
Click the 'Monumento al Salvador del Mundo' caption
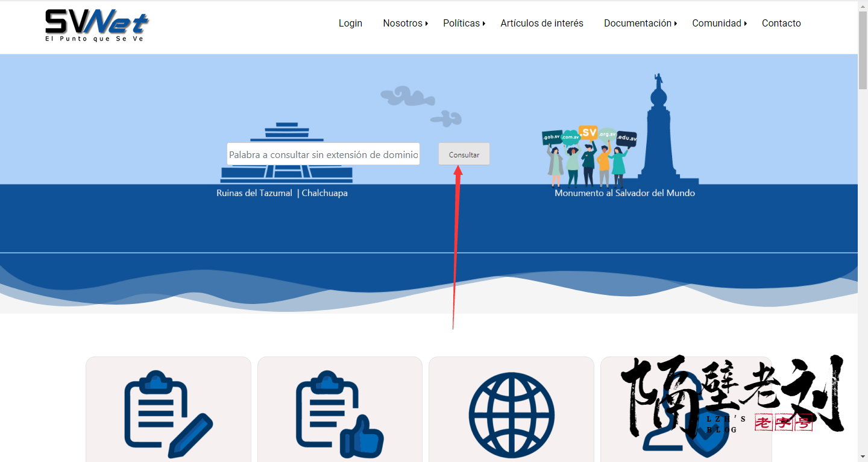pyautogui.click(x=624, y=193)
